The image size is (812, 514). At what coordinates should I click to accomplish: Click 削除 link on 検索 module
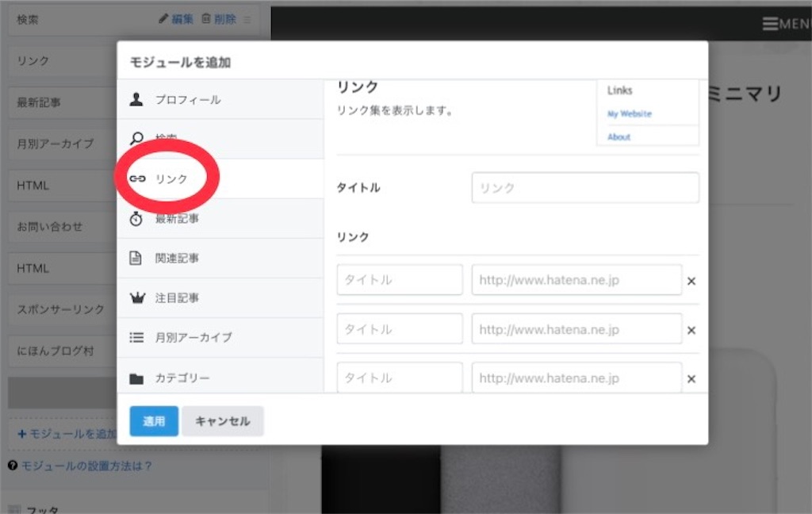[225, 19]
